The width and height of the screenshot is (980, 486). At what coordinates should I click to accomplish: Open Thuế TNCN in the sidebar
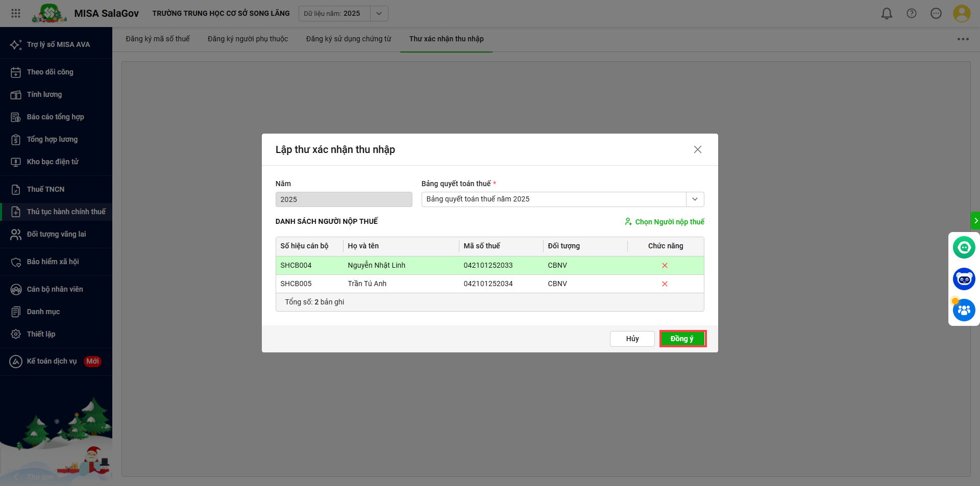(x=46, y=189)
